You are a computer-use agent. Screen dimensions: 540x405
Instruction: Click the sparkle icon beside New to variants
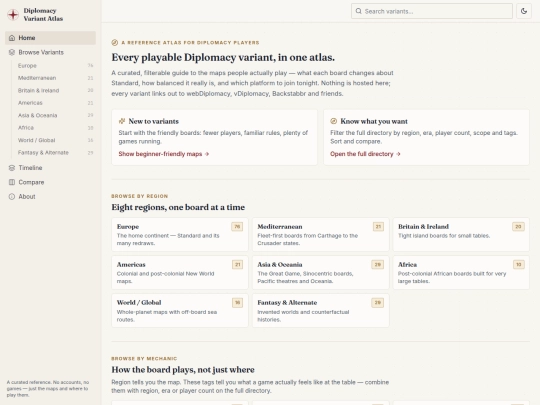(x=122, y=121)
